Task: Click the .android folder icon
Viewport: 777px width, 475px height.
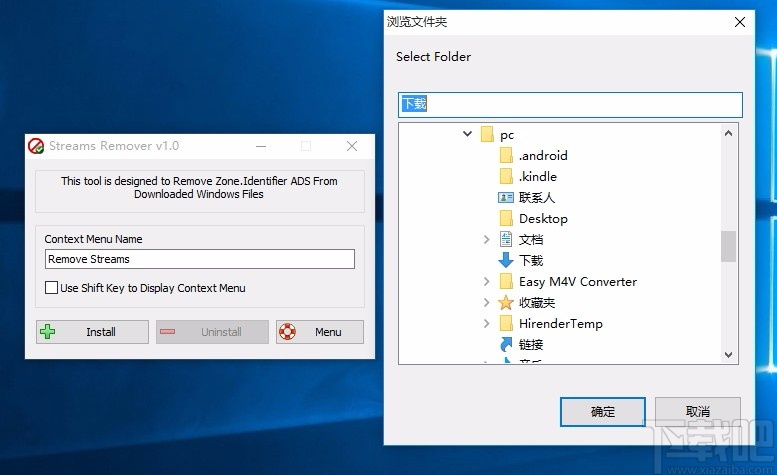Action: pyautogui.click(x=506, y=155)
